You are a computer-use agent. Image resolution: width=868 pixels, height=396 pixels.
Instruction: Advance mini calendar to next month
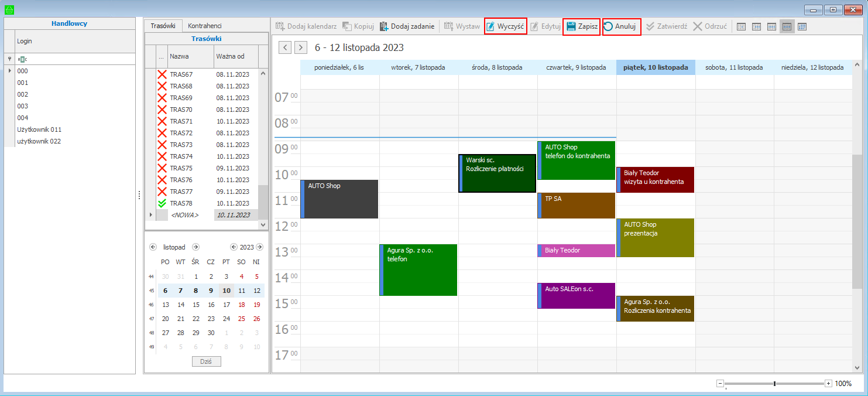(x=195, y=247)
